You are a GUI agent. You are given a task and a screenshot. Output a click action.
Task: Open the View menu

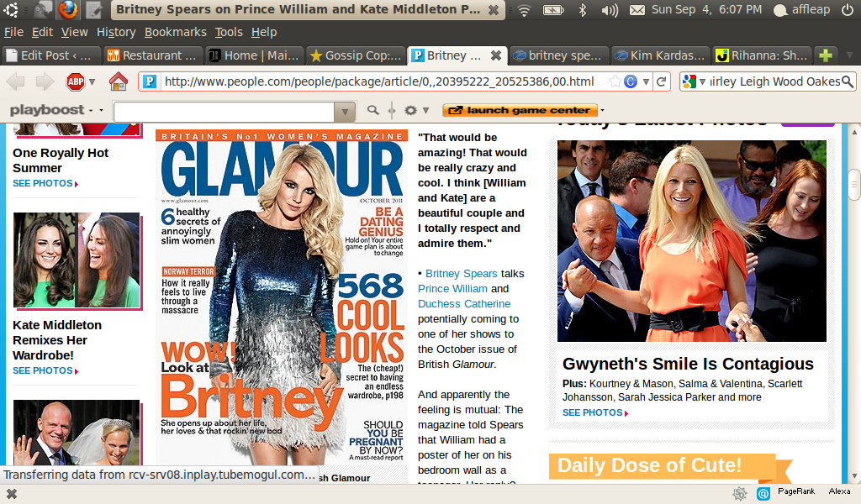click(x=75, y=33)
